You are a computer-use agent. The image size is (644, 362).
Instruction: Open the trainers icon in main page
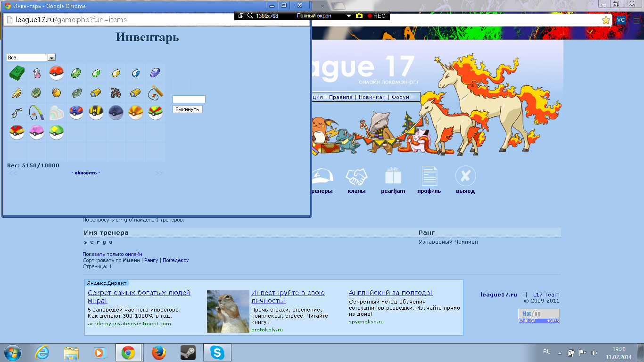click(x=322, y=177)
